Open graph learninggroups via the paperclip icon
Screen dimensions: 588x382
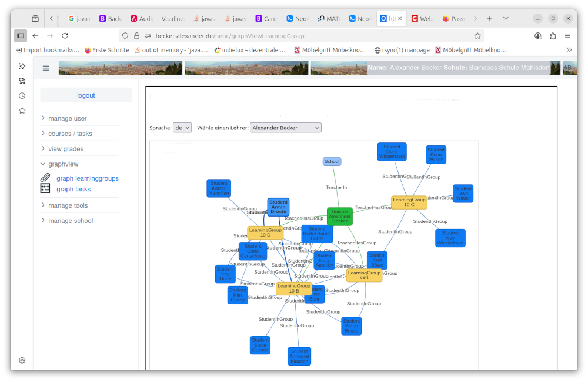[45, 178]
